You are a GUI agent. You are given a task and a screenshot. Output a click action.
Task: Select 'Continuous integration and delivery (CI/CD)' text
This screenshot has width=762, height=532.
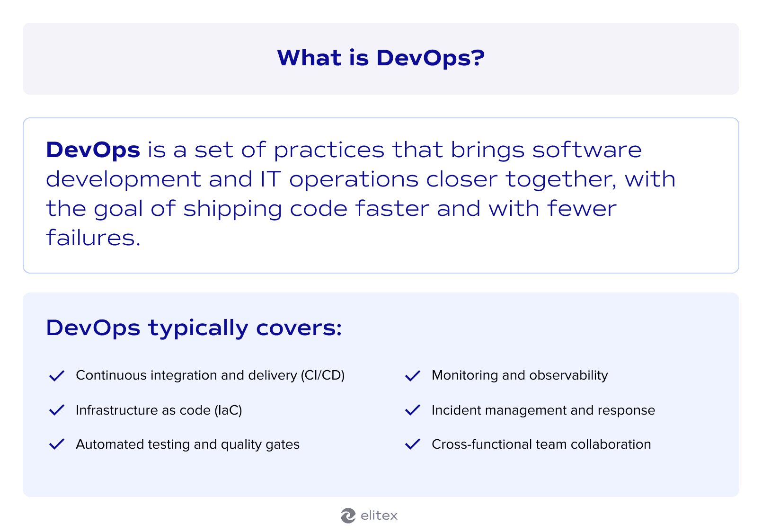[x=210, y=375]
